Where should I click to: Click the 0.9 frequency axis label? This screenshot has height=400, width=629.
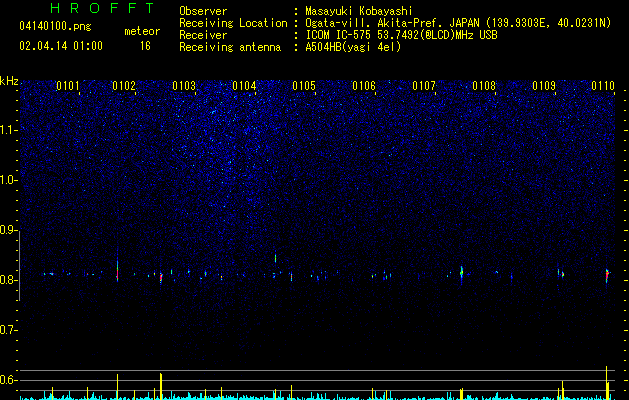click(x=9, y=230)
